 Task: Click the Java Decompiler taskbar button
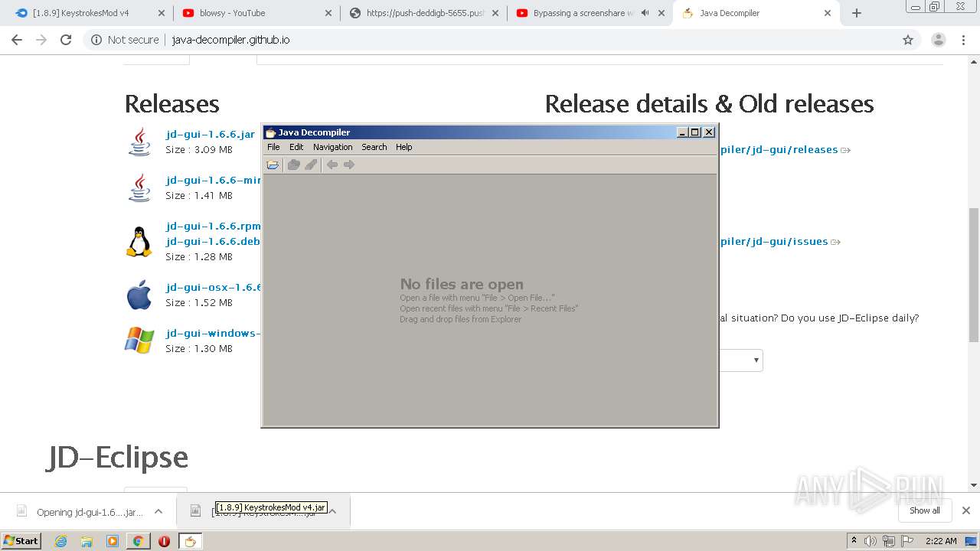pyautogui.click(x=190, y=541)
